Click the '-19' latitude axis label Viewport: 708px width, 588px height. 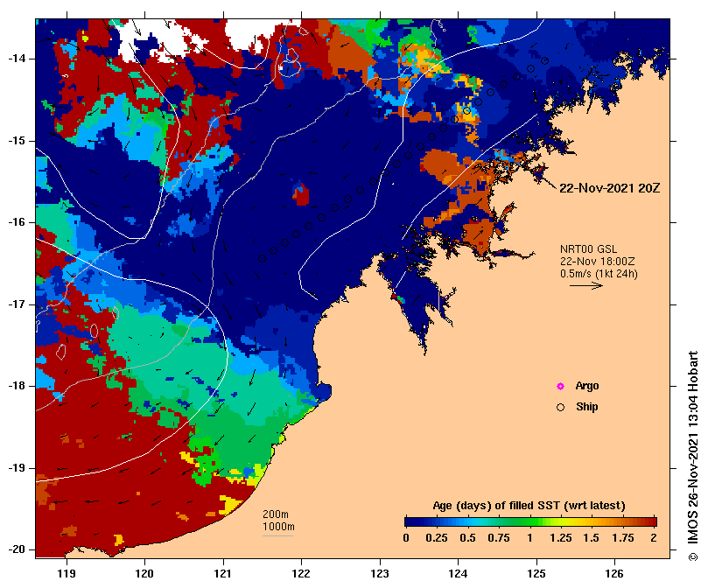18,468
